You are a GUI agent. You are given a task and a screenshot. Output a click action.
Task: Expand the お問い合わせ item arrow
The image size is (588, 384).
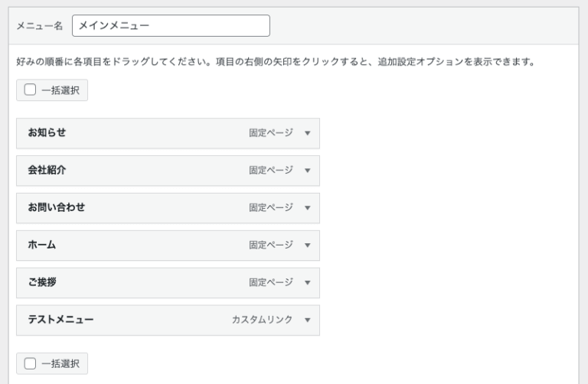tap(308, 208)
